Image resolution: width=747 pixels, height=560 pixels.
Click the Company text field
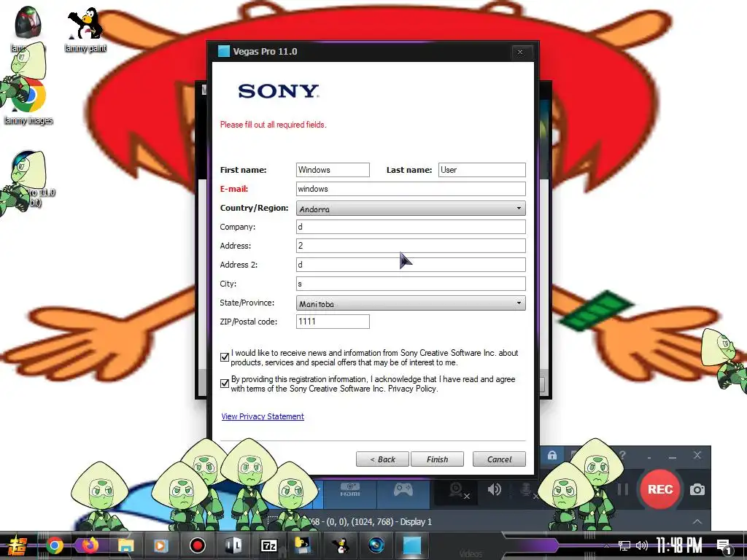click(411, 227)
